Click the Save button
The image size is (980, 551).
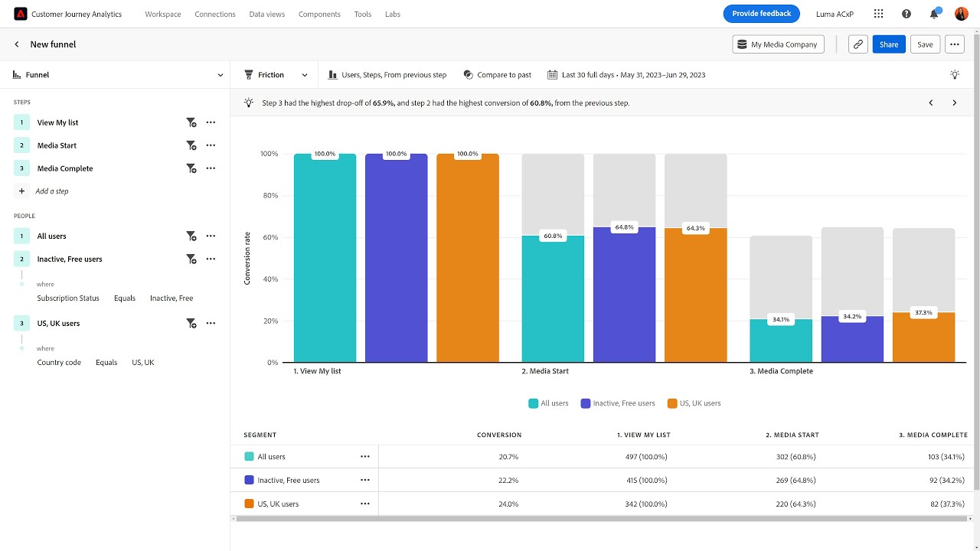coord(925,44)
